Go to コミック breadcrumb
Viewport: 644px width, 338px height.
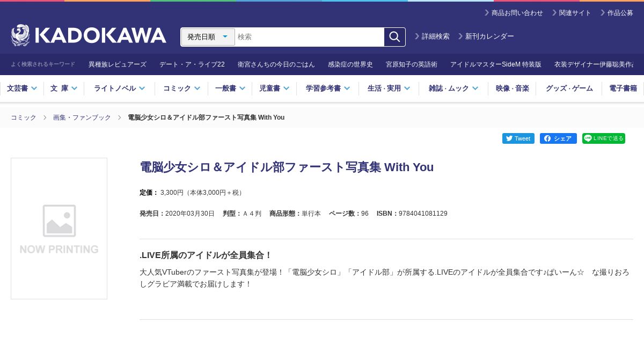coord(24,117)
